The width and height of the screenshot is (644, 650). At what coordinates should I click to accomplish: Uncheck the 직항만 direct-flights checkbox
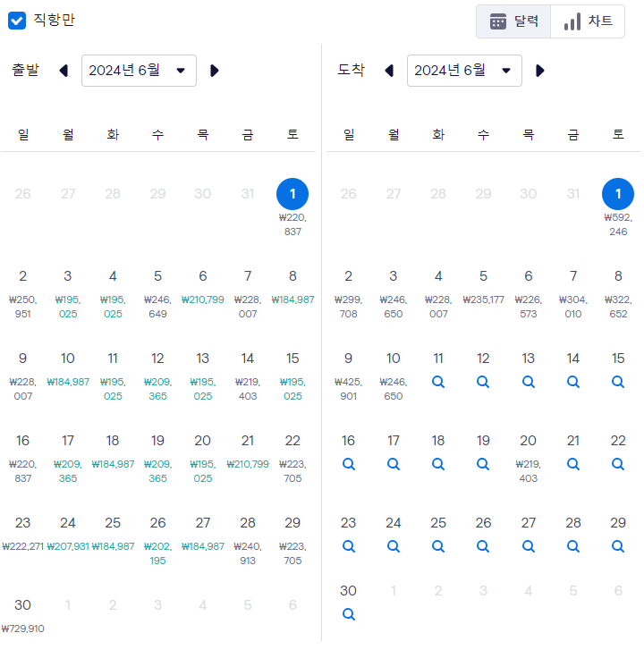(17, 21)
